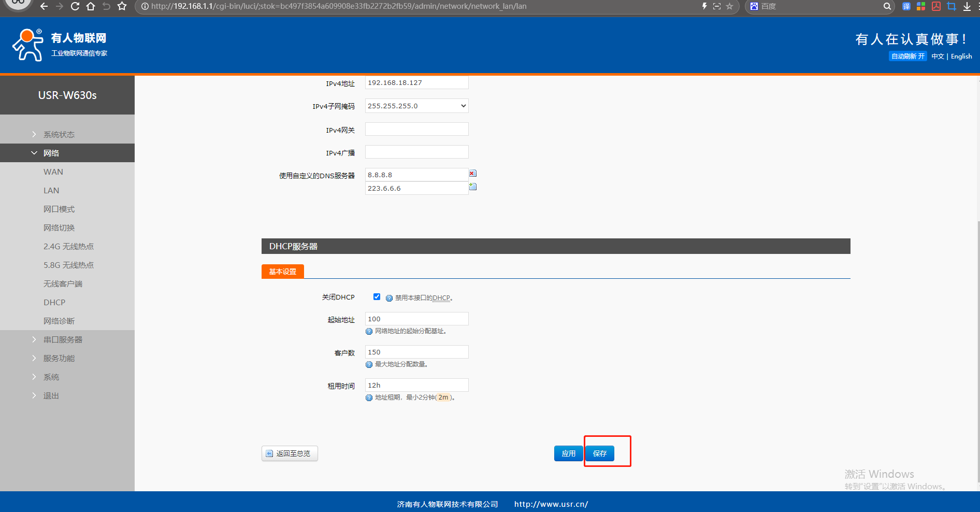Open the WAN page in sidebar

pos(53,172)
